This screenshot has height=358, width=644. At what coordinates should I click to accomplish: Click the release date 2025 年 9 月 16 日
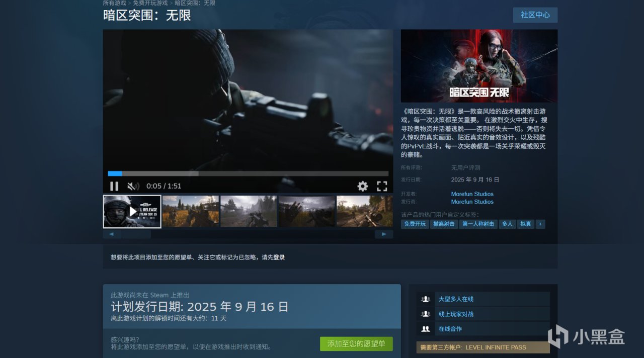tap(475, 180)
